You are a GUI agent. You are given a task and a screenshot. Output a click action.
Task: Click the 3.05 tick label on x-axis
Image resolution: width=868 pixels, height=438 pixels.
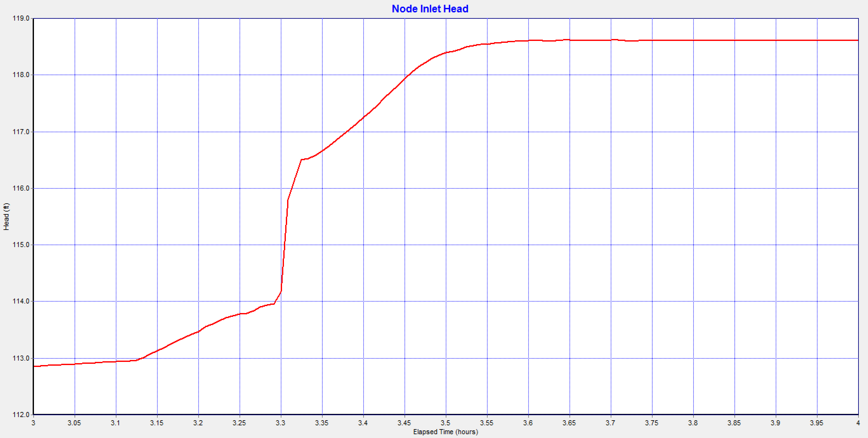pos(74,423)
